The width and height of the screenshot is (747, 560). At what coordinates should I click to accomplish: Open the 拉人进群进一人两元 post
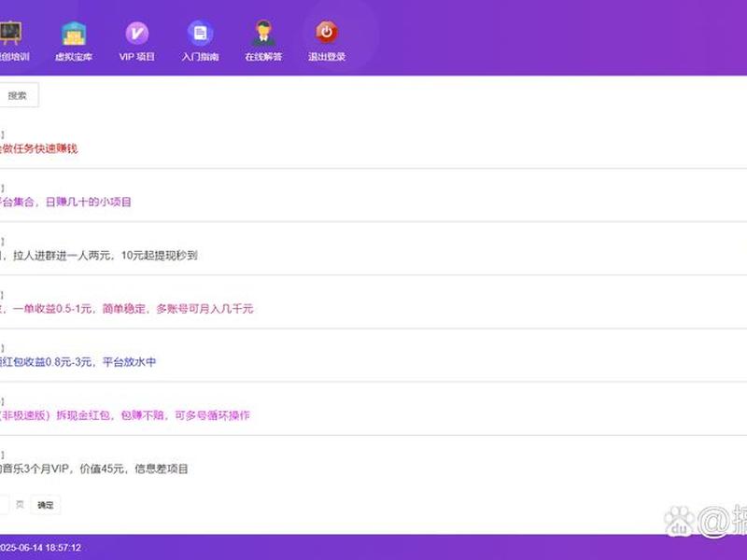(99, 255)
